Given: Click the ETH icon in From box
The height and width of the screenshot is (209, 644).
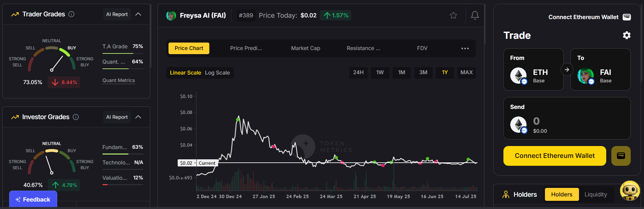Looking at the screenshot, I should [x=518, y=76].
